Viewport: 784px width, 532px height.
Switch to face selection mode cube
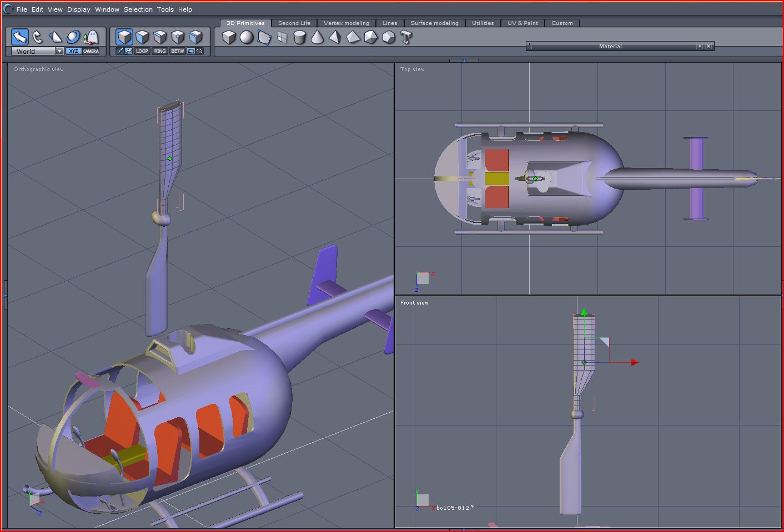142,37
